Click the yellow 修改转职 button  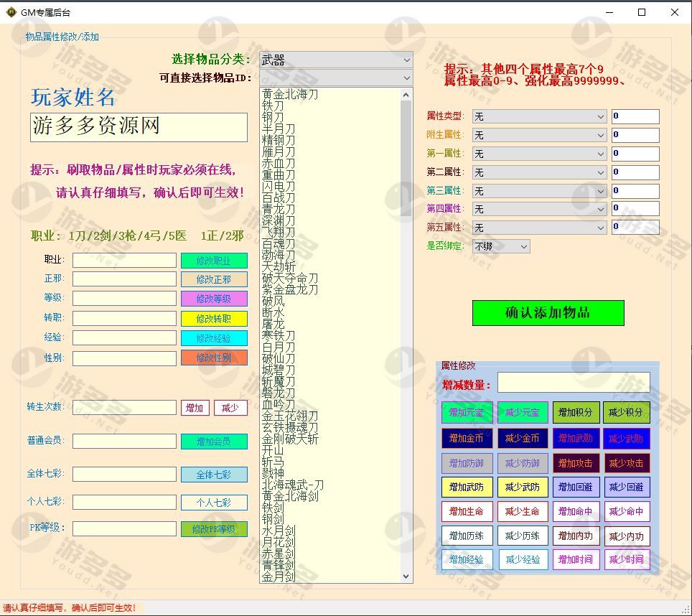[214, 319]
